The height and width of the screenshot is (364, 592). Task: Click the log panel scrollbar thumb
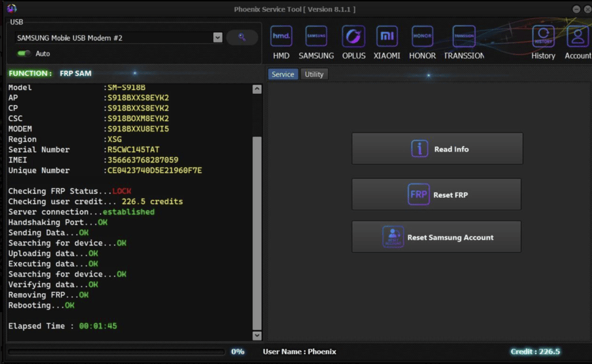257,233
